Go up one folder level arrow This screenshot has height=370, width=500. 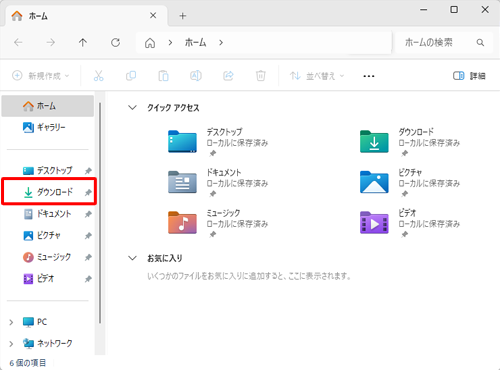[x=83, y=42]
